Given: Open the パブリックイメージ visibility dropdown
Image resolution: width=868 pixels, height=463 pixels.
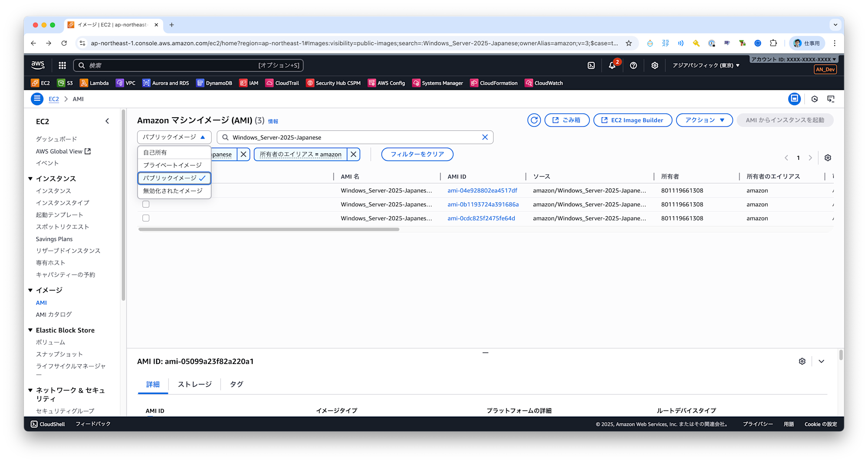Looking at the screenshot, I should coord(174,137).
